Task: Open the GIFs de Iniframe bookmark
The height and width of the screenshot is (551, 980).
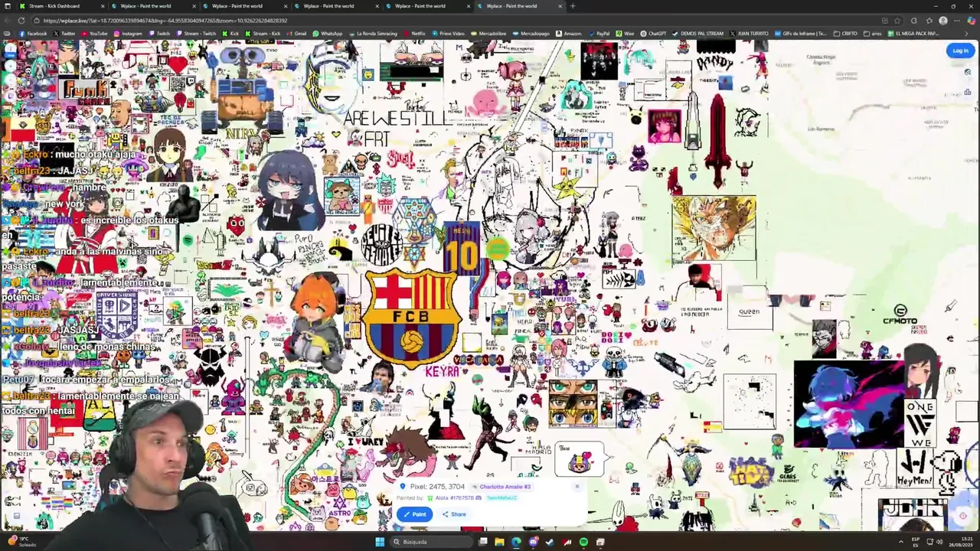Action: (x=800, y=34)
